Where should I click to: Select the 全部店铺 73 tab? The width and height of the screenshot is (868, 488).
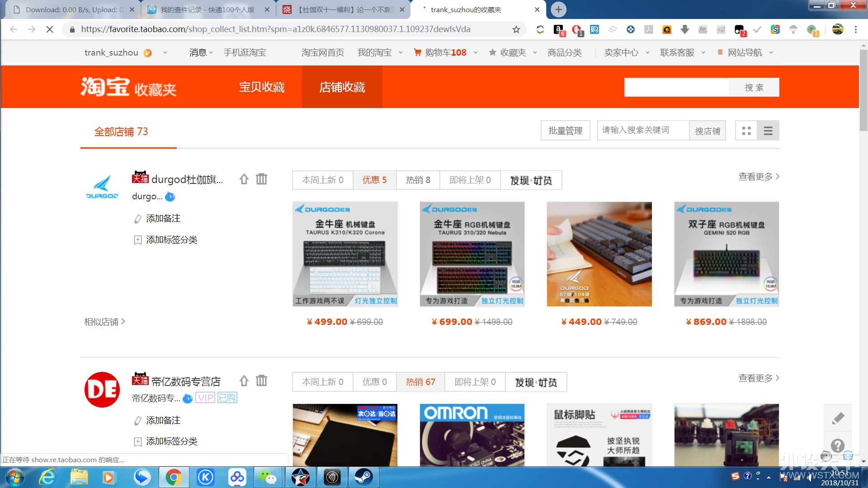(x=121, y=131)
